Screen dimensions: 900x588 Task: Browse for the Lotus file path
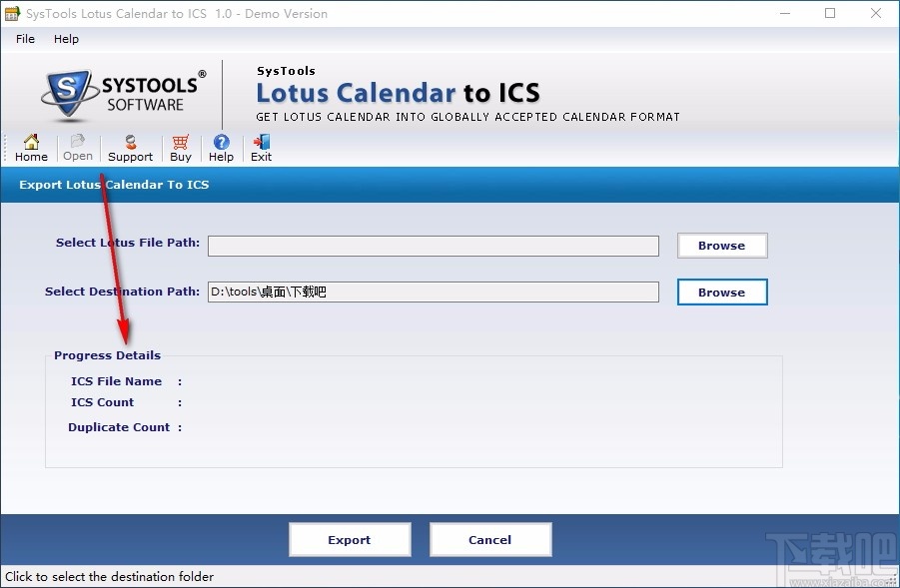[721, 245]
